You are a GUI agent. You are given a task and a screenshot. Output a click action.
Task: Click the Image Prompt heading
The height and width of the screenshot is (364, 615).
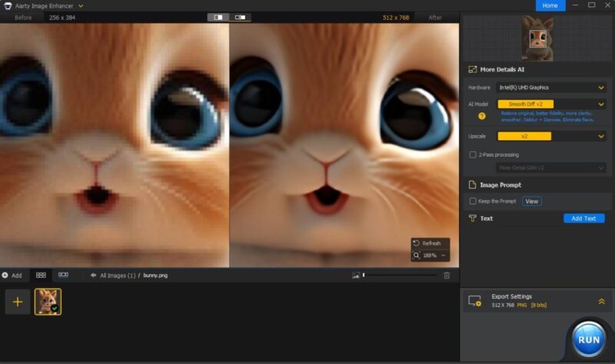coord(500,185)
